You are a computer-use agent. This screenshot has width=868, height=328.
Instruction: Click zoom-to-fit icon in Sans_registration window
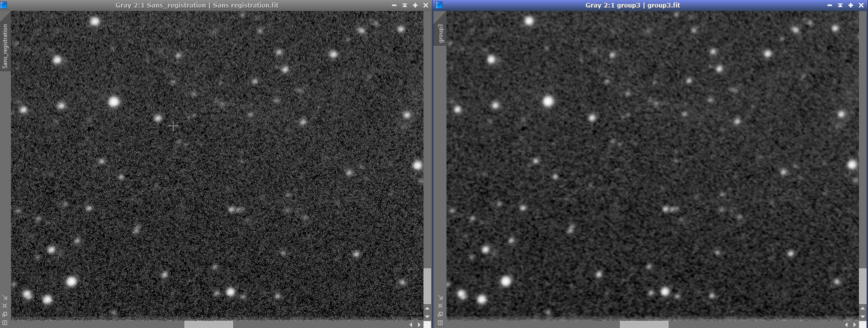(x=4, y=305)
